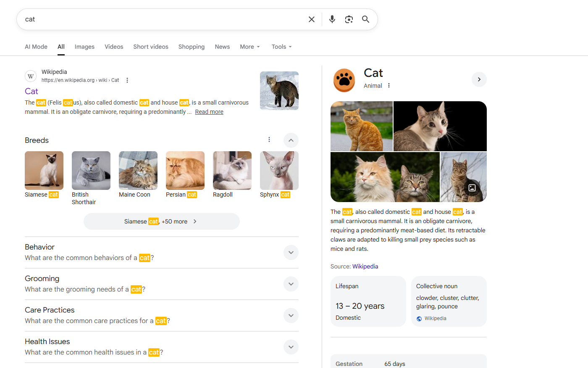588x368 pixels.
Task: Collapse the Breeds section chevron
Action: (291, 140)
